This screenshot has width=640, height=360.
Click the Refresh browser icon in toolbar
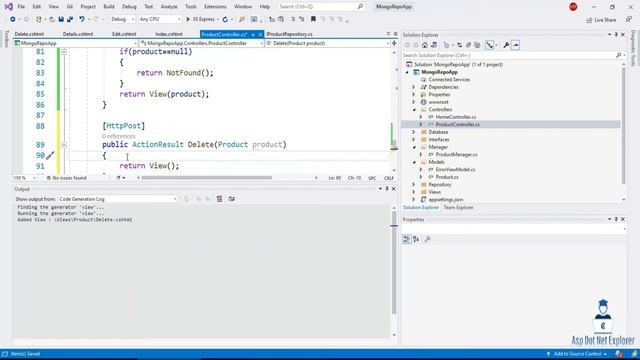tap(225, 19)
